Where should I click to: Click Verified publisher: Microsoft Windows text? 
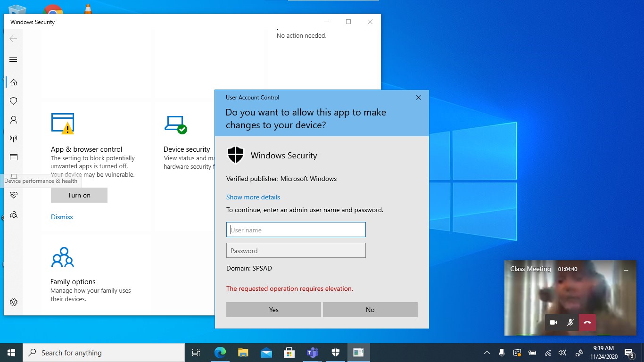(281, 179)
